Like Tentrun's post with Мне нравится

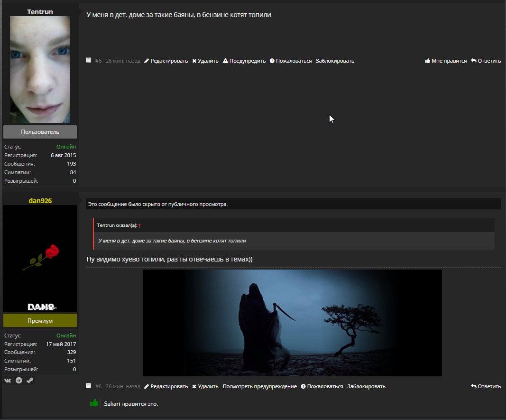(x=445, y=61)
